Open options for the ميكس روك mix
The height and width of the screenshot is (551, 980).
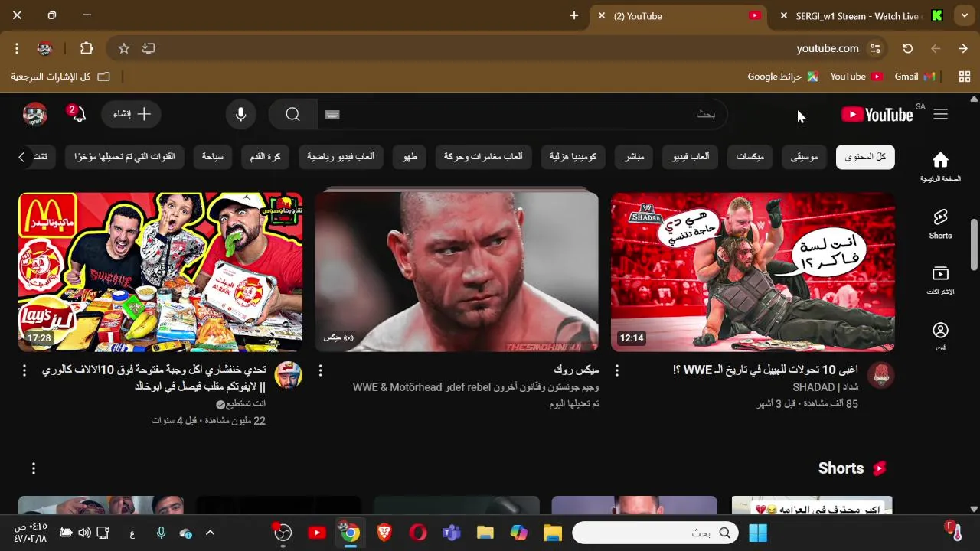click(x=320, y=370)
